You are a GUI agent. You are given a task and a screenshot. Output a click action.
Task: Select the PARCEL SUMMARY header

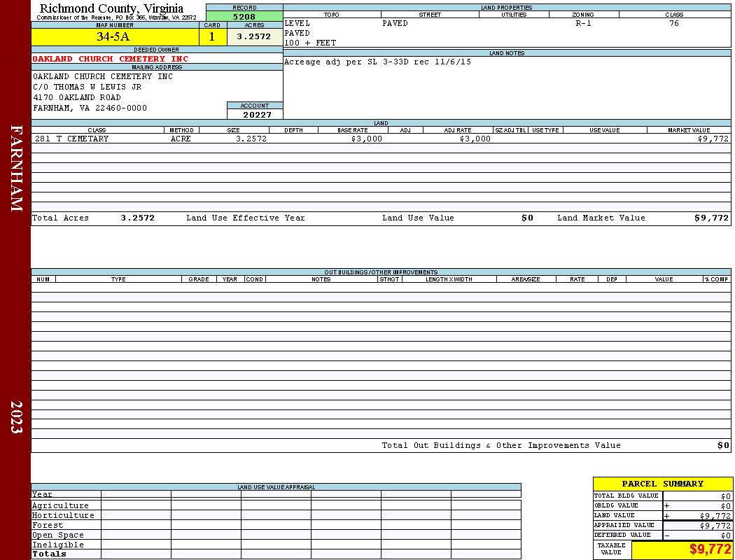[x=662, y=484]
